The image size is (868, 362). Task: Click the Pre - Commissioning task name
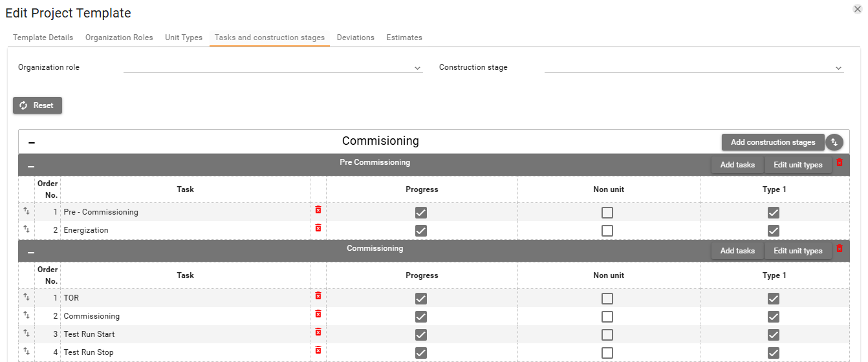pyautogui.click(x=101, y=212)
